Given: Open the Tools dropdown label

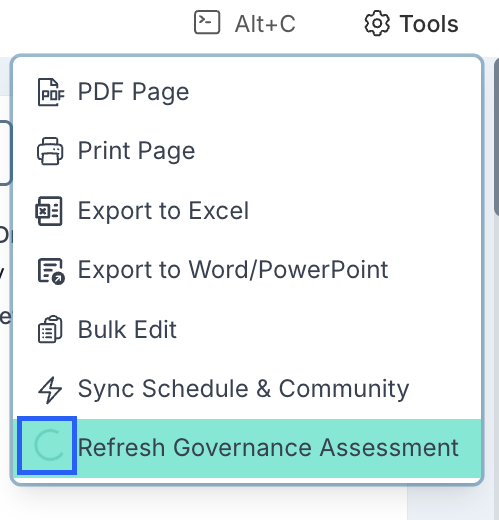Looking at the screenshot, I should (429, 24).
